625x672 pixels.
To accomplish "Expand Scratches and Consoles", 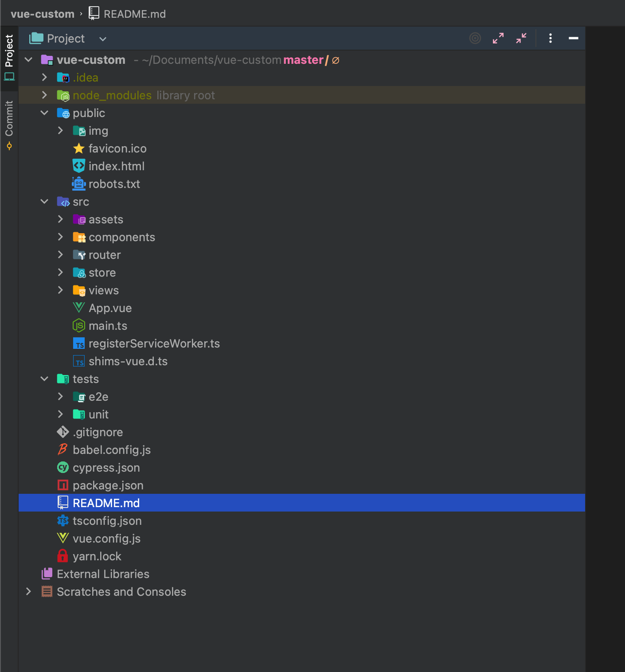I will pos(28,591).
